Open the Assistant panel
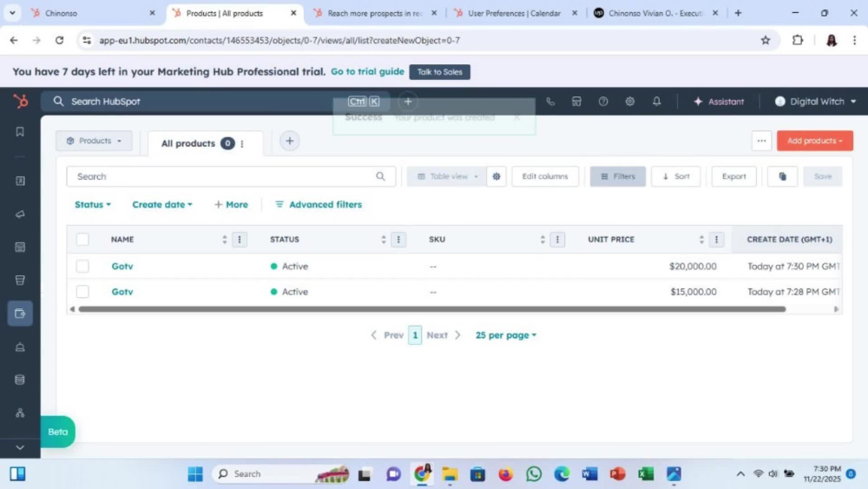Viewport: 868px width, 489px height. click(x=719, y=102)
